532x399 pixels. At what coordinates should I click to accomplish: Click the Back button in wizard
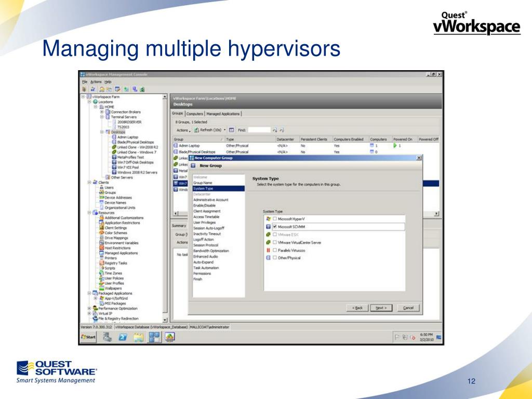pos(357,308)
